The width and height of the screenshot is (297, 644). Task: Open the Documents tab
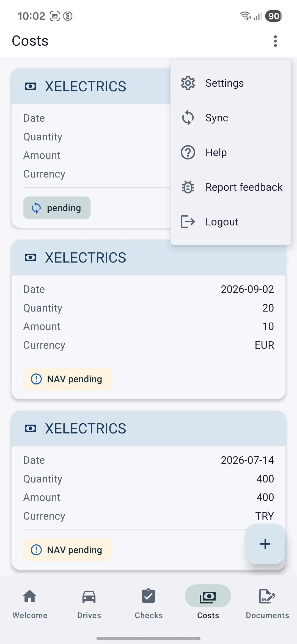[x=267, y=604]
